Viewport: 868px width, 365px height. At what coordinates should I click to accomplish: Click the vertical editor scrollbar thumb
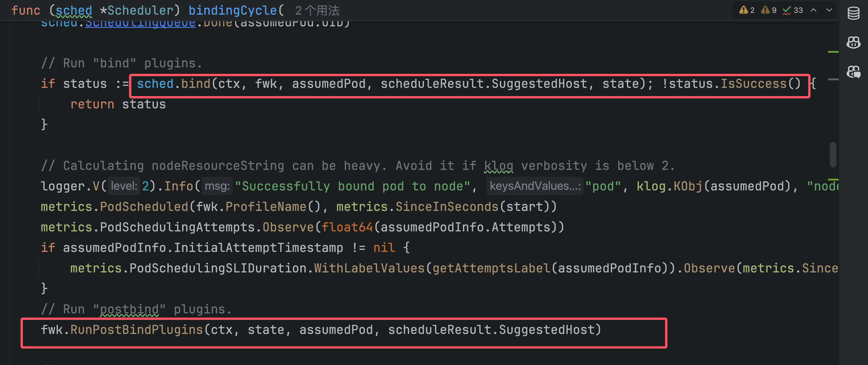833,155
